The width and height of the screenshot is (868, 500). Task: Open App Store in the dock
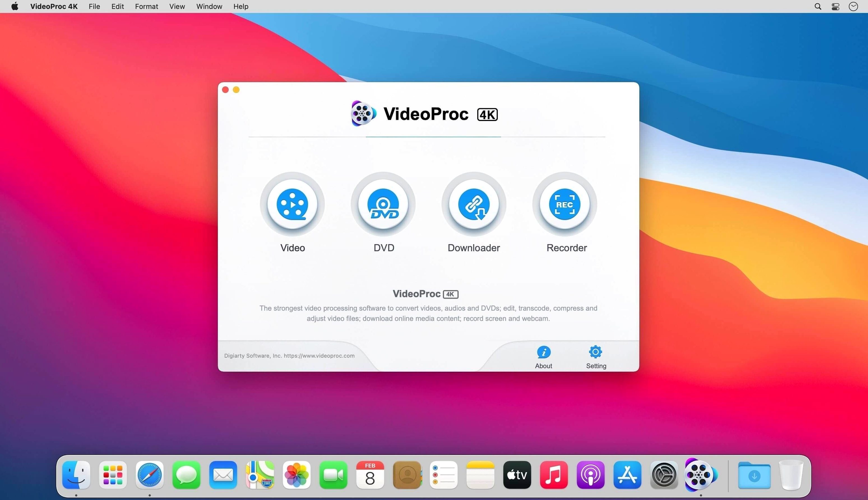coord(628,475)
